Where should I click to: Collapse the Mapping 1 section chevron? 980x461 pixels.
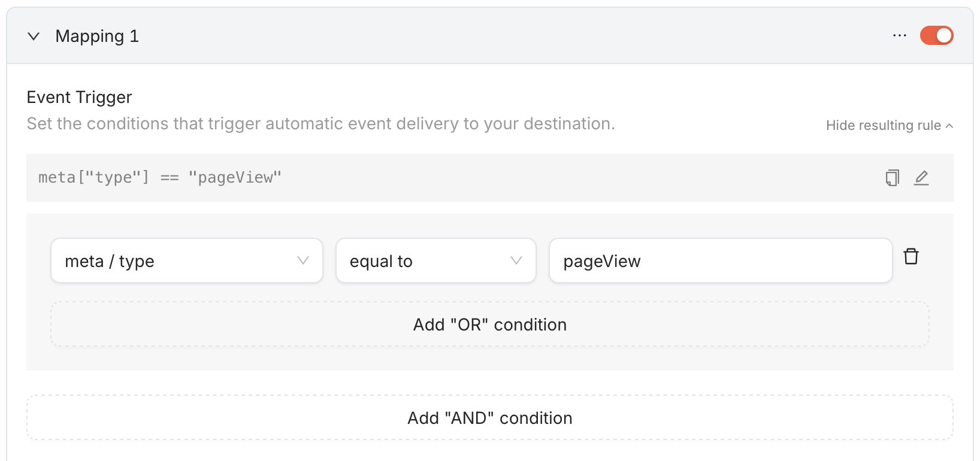tap(34, 37)
